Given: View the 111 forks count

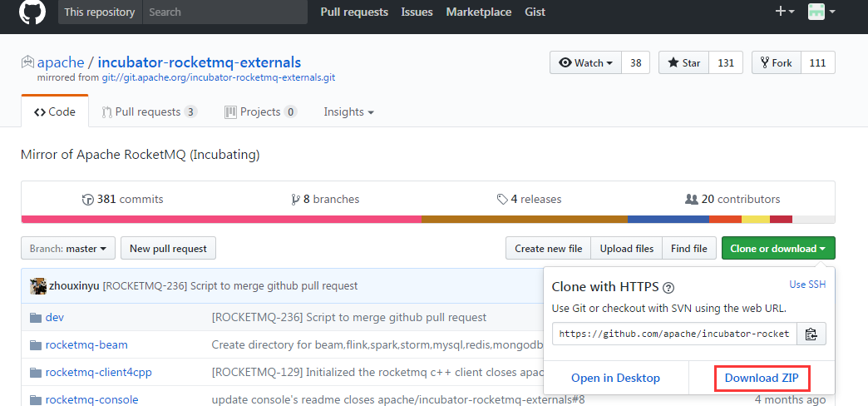Looking at the screenshot, I should [817, 62].
